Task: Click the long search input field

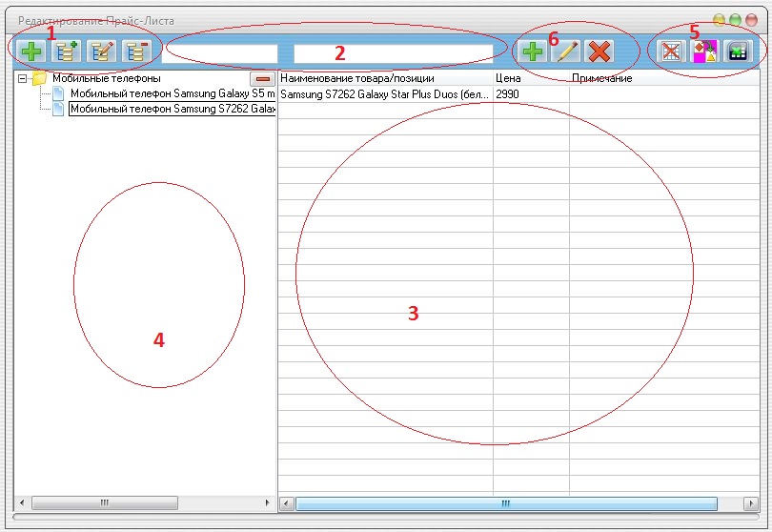Action: coord(394,53)
